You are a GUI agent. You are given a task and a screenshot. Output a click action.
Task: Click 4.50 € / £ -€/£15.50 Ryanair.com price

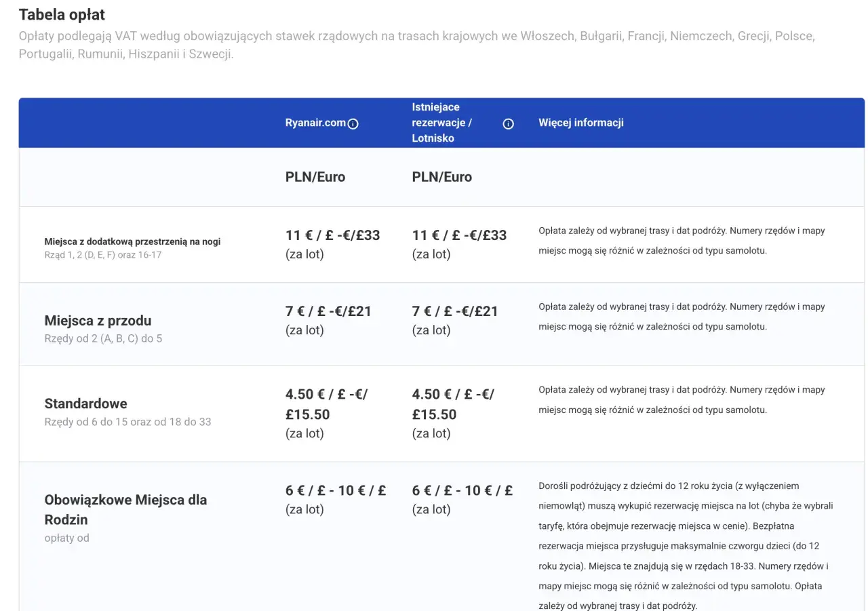click(x=326, y=404)
